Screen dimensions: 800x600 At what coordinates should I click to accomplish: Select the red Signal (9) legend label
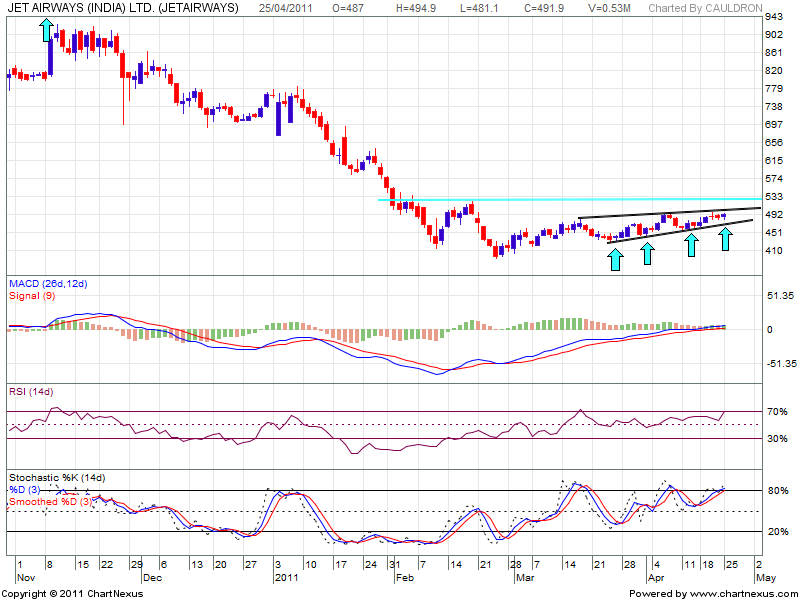coord(30,297)
